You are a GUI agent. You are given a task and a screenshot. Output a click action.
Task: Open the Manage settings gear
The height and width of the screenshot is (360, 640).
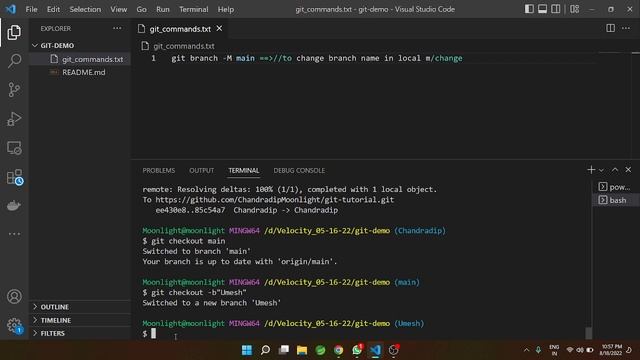[14, 325]
